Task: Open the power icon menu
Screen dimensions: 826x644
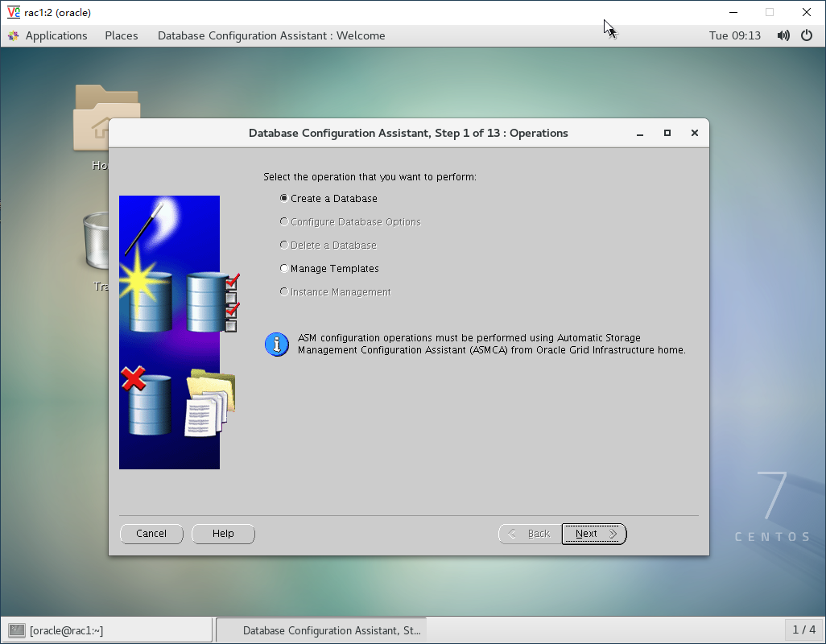Action: [x=807, y=35]
